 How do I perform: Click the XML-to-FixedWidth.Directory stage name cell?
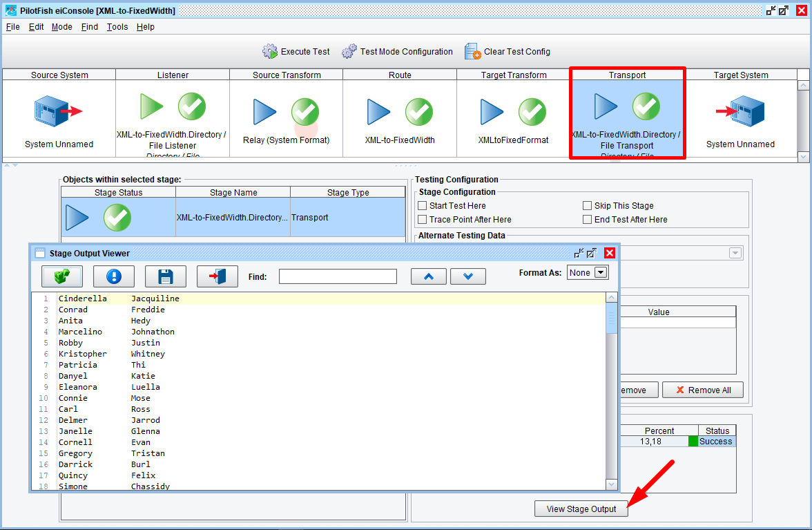[233, 218]
